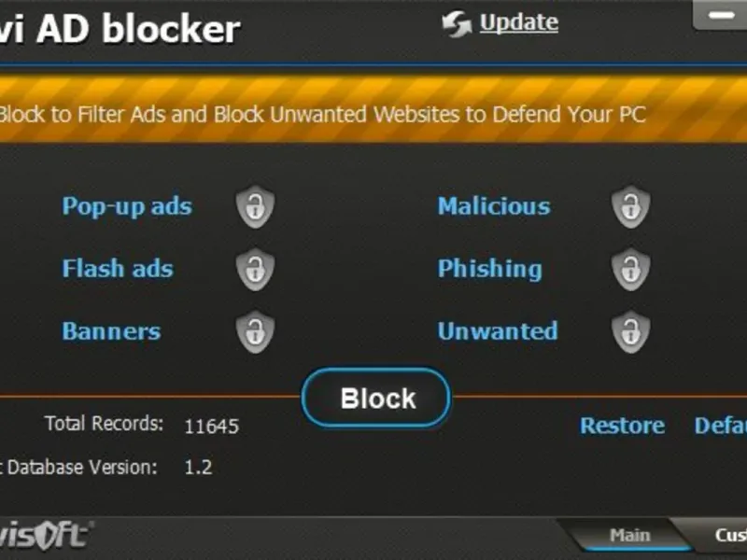The width and height of the screenshot is (747, 560).
Task: Click the Phishing shield lock icon
Action: click(x=631, y=269)
